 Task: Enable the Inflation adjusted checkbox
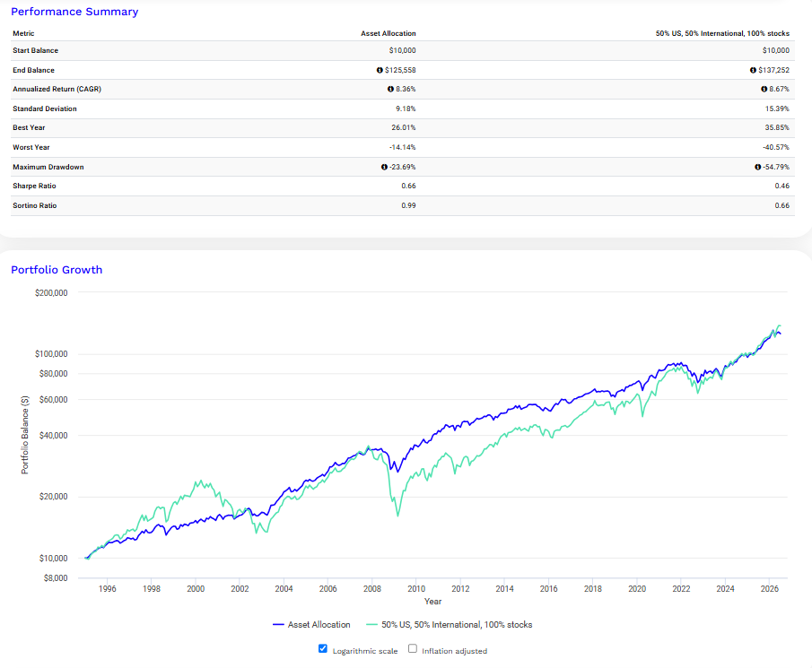(413, 648)
